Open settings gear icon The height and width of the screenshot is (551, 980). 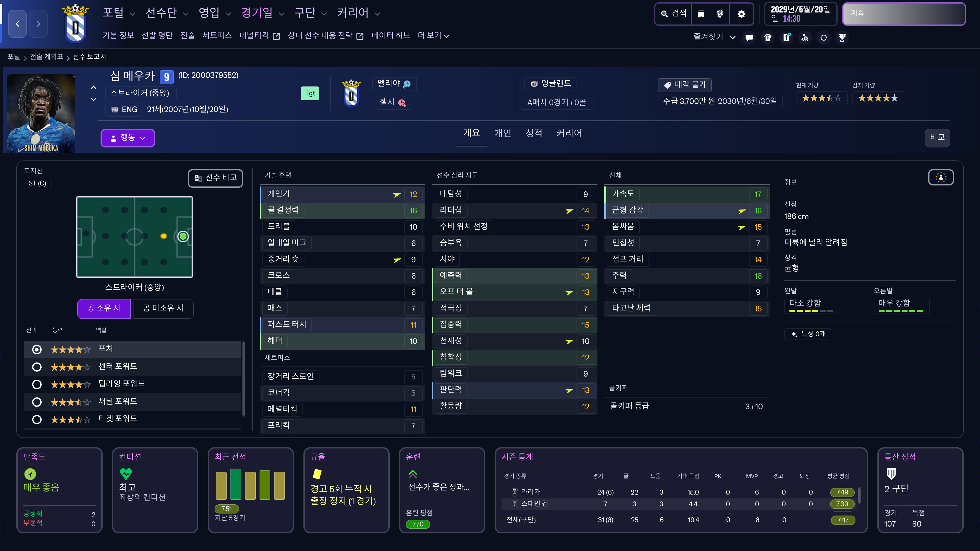[741, 14]
